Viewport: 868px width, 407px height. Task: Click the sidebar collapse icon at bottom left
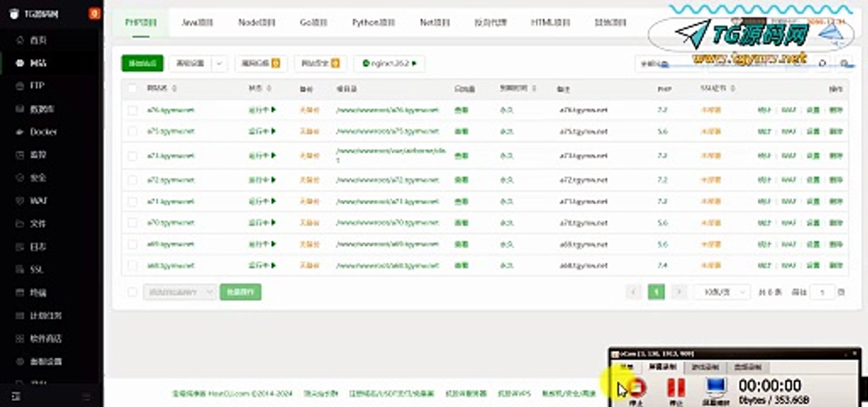click(16, 396)
